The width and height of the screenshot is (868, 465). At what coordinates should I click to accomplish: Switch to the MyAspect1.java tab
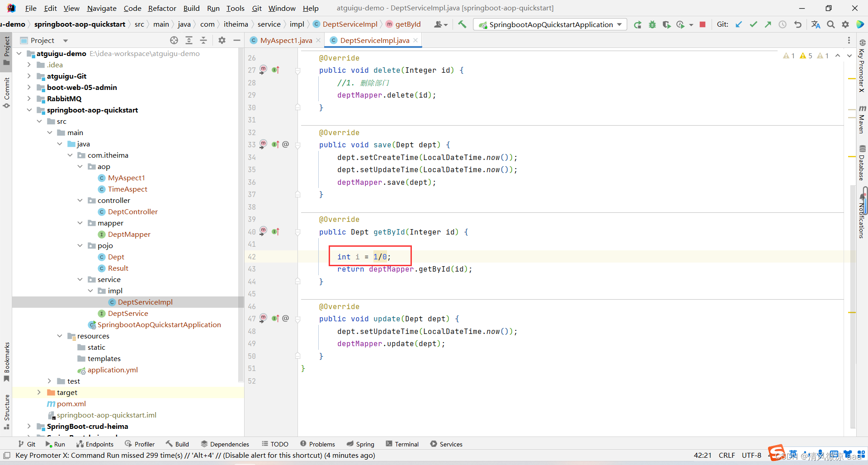point(286,40)
